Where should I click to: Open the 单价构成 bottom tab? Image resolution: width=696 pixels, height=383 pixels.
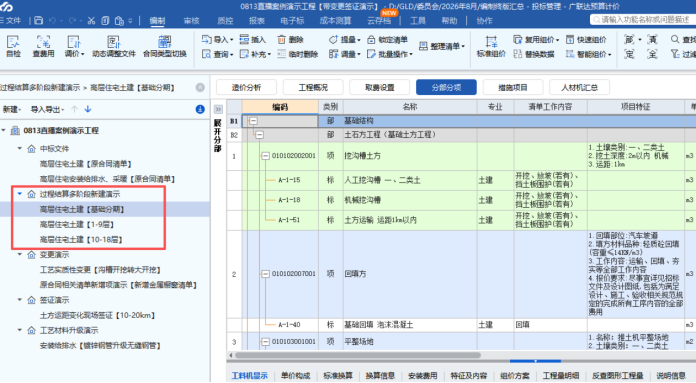click(x=295, y=375)
